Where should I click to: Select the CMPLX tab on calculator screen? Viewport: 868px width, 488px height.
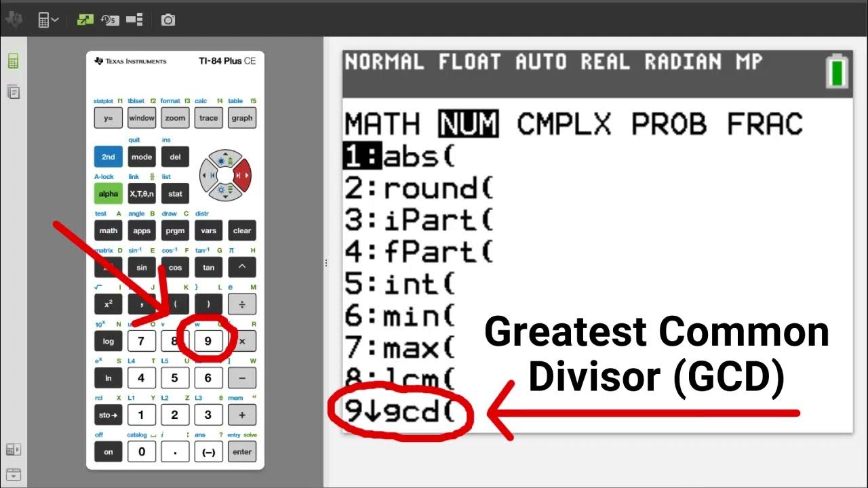564,125
